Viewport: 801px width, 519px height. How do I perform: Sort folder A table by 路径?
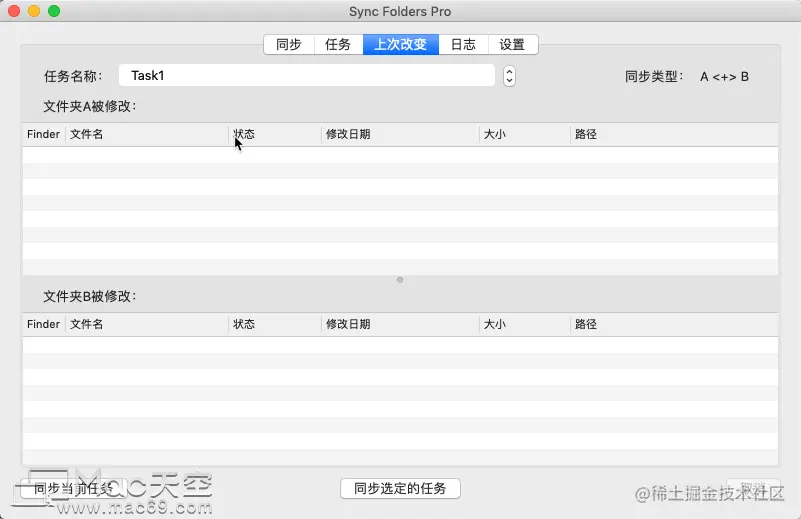coord(674,134)
